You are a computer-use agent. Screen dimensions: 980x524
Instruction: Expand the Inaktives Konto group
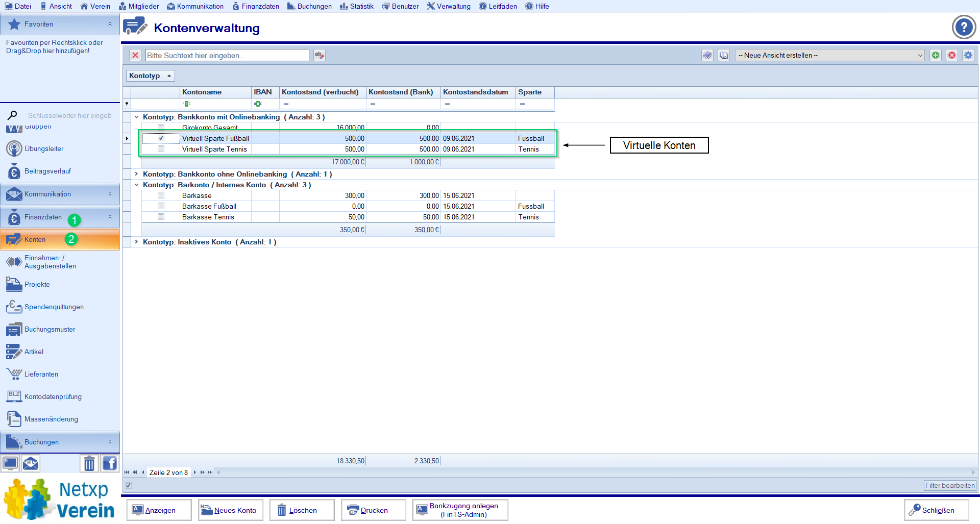tap(136, 242)
